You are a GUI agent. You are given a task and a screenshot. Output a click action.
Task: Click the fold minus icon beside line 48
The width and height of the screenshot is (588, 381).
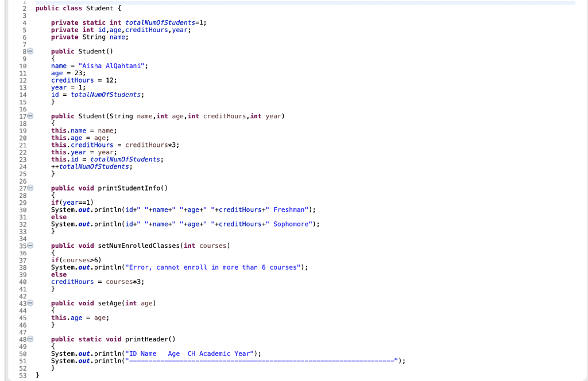click(x=30, y=339)
